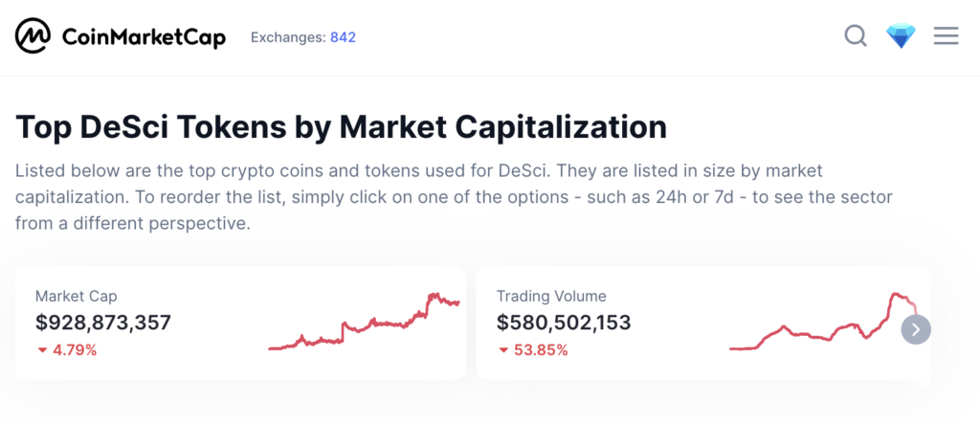
Task: Click the CoinMarketCap wordmark text
Action: pyautogui.click(x=144, y=37)
